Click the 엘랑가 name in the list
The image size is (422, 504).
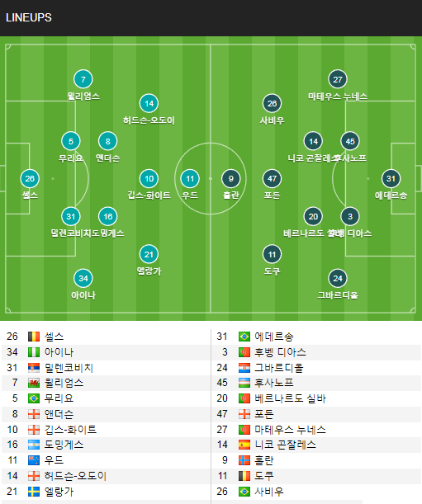pos(59,491)
